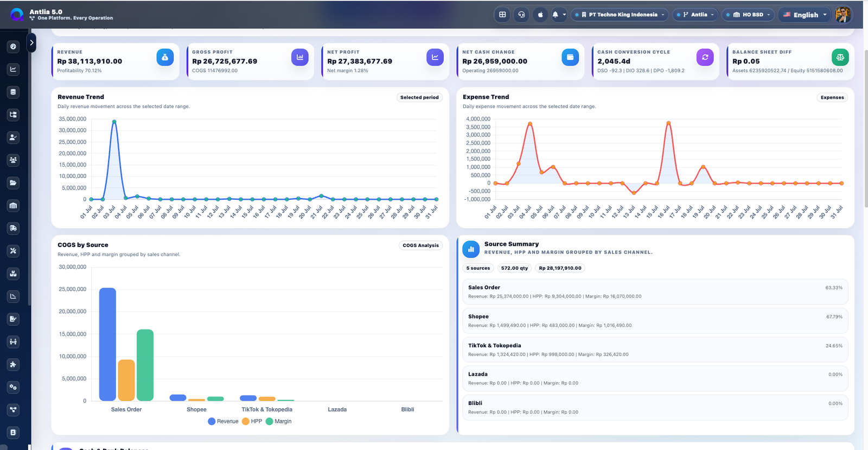Viewport: 868px width, 450px height.
Task: Click the Antlia 5.0 logo
Action: [x=17, y=15]
